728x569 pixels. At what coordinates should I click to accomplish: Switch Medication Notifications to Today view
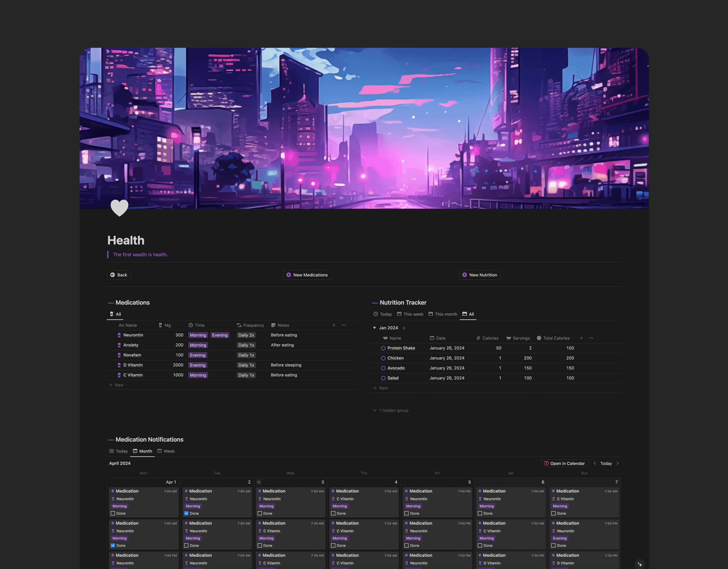[119, 451]
